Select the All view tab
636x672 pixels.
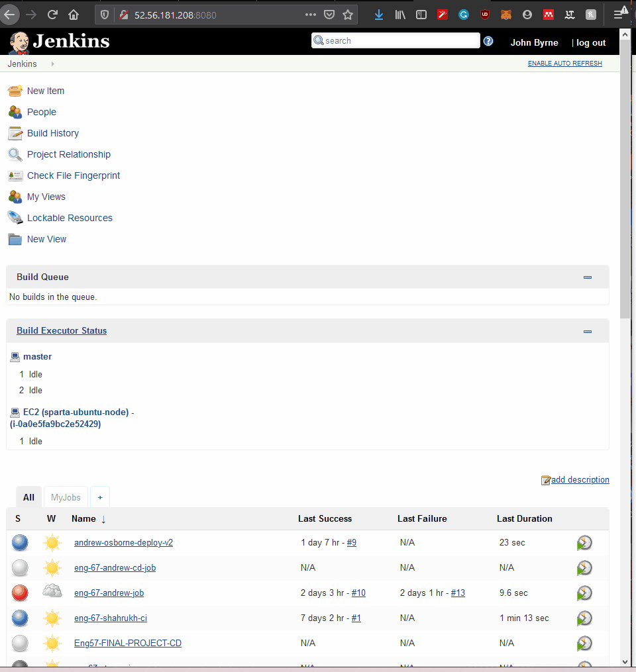[28, 497]
